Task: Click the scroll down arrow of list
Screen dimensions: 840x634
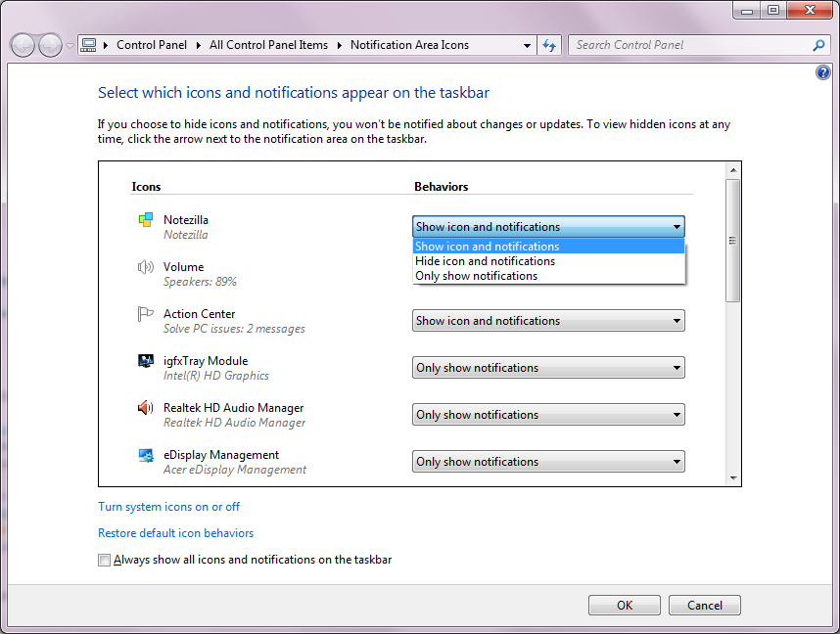Action: coord(733,478)
